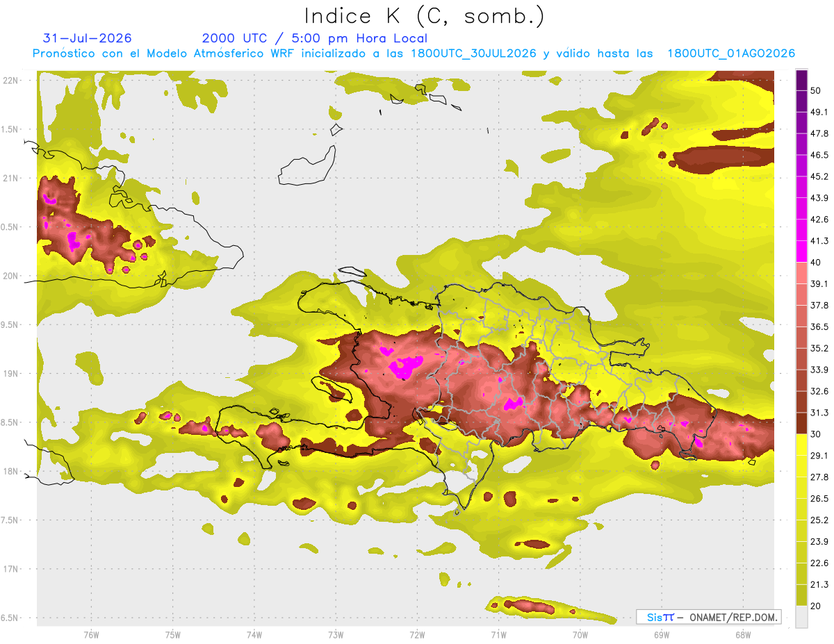Click the legend value '25.2'
This screenshot has height=644, width=834.
click(819, 520)
